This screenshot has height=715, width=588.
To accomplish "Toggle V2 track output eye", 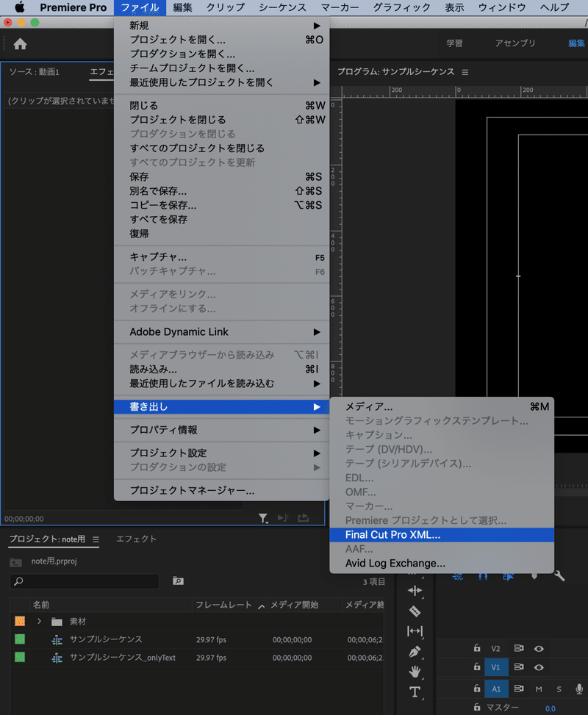I will (539, 648).
